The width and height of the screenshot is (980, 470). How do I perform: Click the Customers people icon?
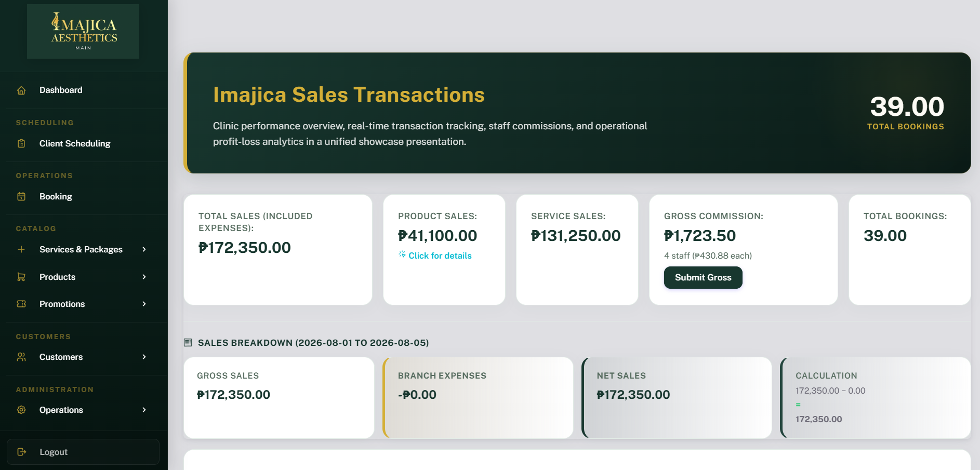tap(21, 357)
